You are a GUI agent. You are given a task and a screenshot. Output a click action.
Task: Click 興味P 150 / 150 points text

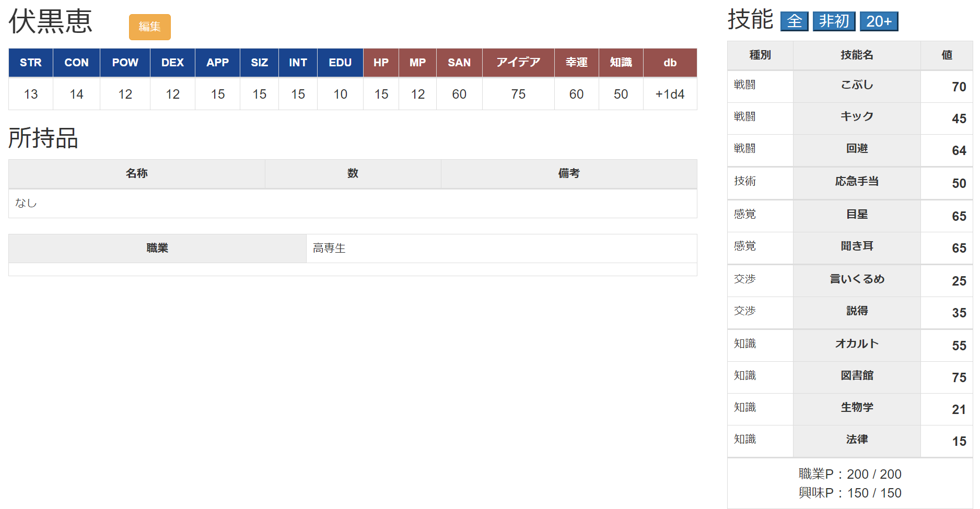[x=850, y=493]
